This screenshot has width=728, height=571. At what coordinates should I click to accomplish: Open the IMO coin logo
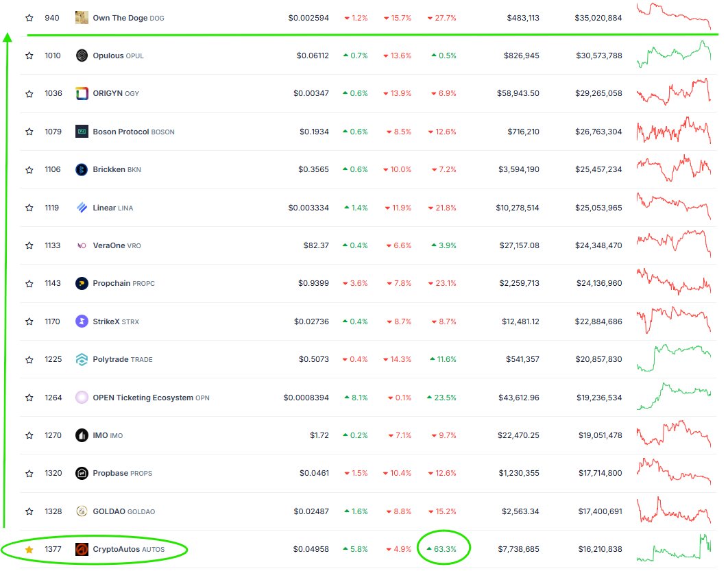coord(82,435)
